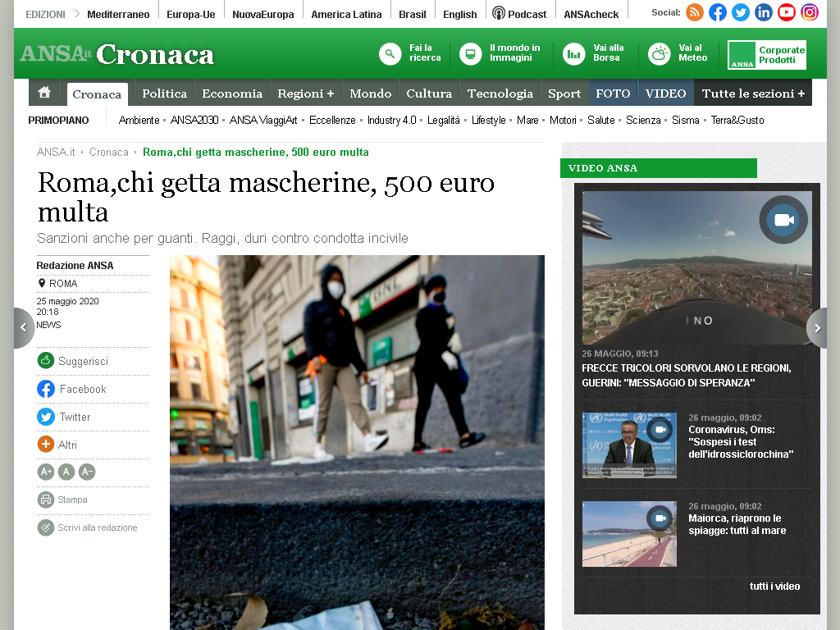Open the Europa-Ue edition link

click(190, 15)
